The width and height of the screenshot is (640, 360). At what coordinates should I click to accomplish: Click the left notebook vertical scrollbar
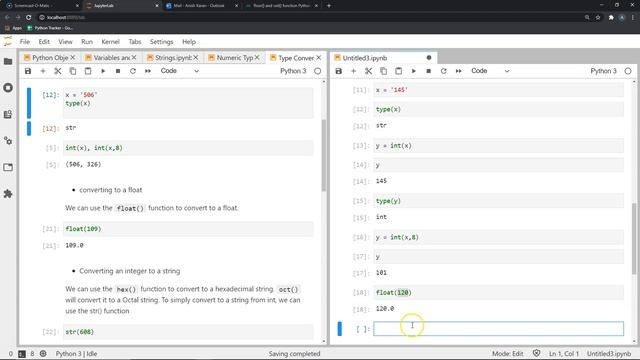tap(324, 155)
